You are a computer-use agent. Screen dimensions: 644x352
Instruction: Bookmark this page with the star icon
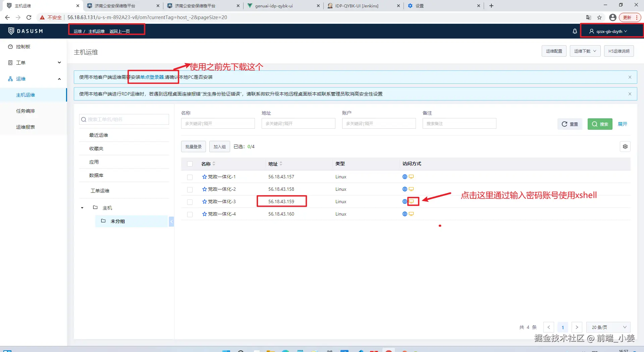[599, 17]
